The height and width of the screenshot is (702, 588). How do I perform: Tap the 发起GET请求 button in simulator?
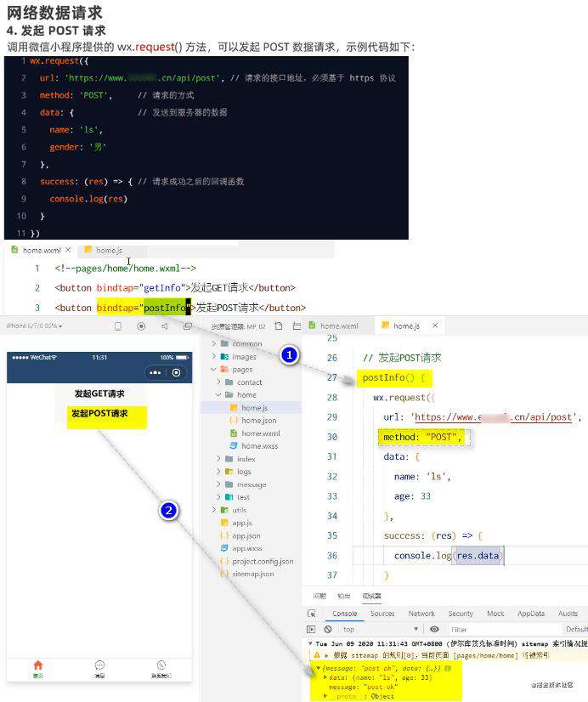99,393
